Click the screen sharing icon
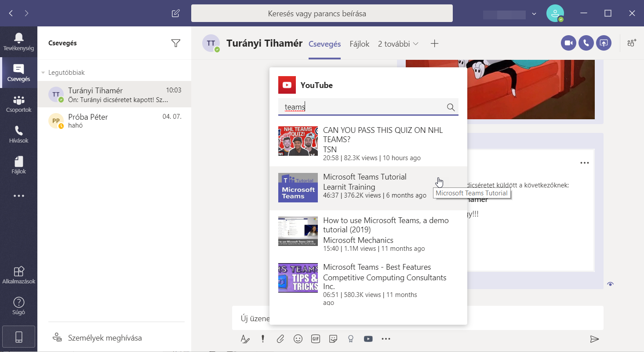The image size is (644, 352). click(604, 43)
